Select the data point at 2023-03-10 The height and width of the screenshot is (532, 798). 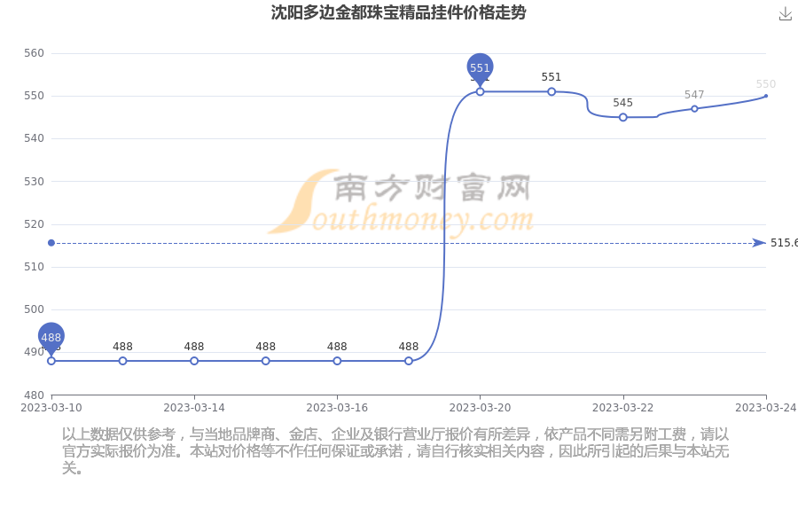(x=51, y=361)
